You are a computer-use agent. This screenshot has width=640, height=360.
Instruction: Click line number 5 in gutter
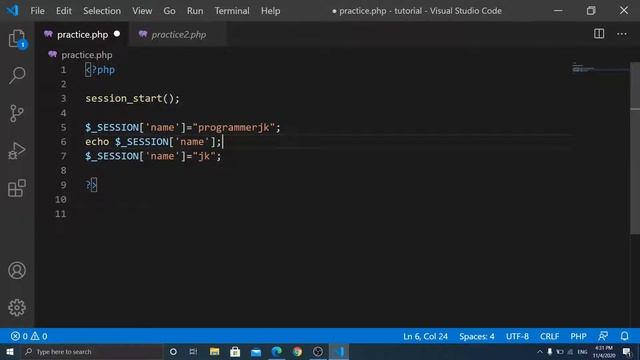coord(63,127)
